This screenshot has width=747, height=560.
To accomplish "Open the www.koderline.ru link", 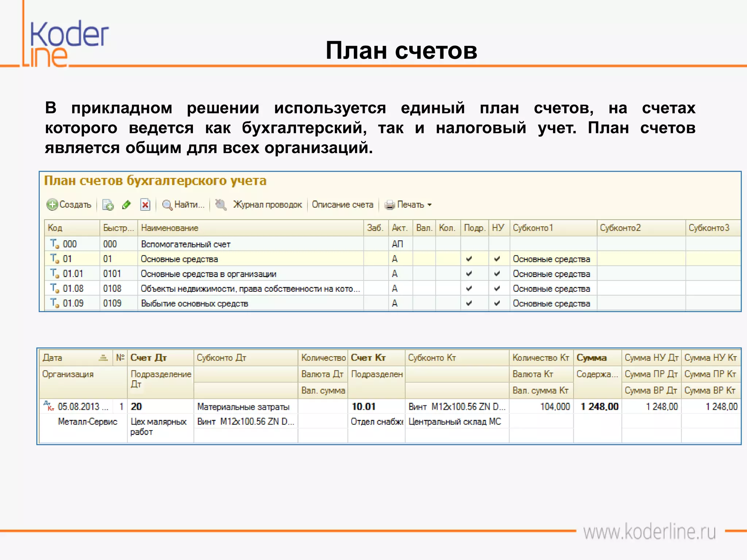I will tap(649, 532).
